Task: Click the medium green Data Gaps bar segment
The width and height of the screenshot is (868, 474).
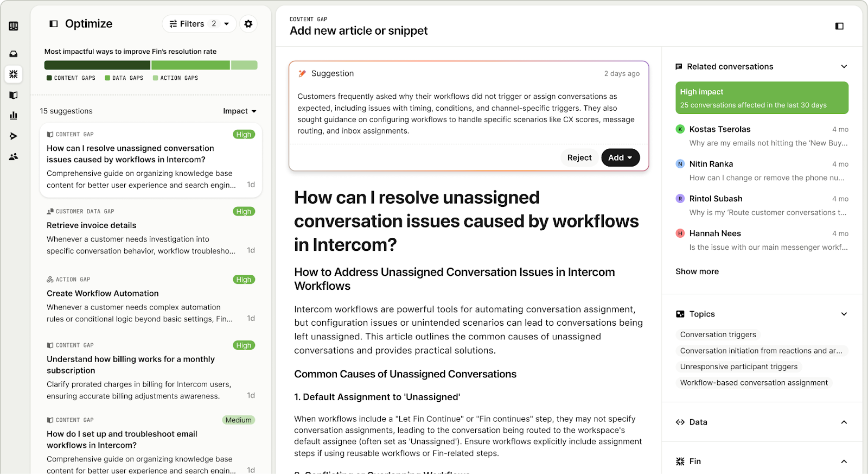Action: tap(191, 65)
